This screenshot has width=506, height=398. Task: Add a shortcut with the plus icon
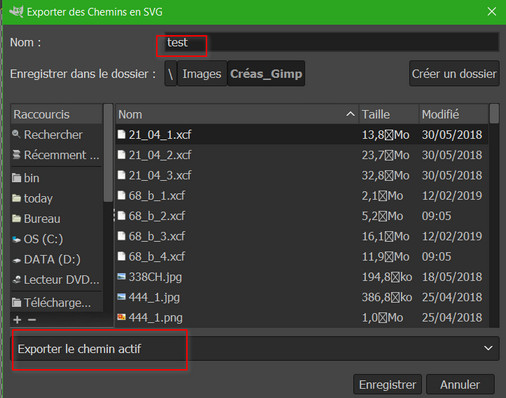(x=17, y=320)
